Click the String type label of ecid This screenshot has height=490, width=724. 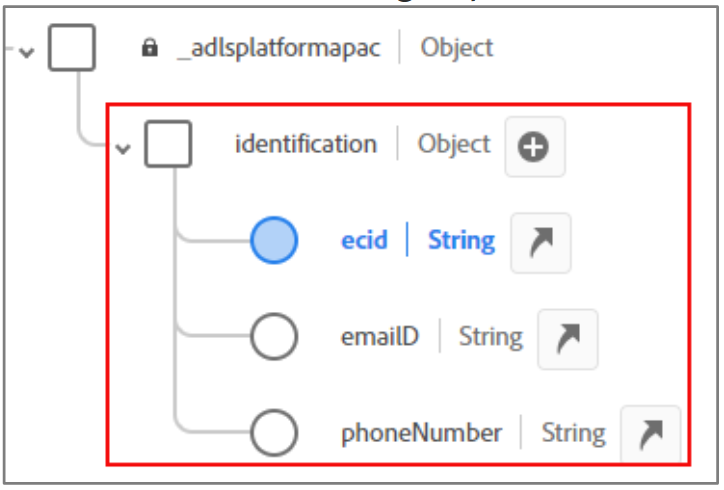click(462, 241)
